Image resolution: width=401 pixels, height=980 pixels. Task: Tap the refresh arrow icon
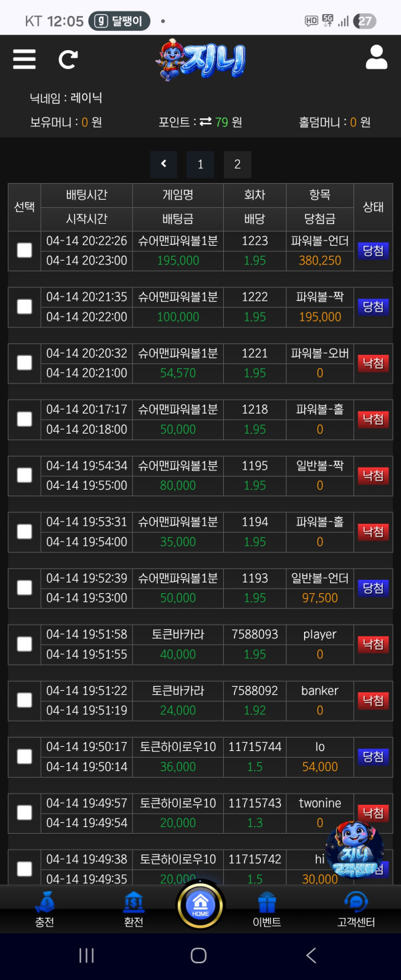68,59
